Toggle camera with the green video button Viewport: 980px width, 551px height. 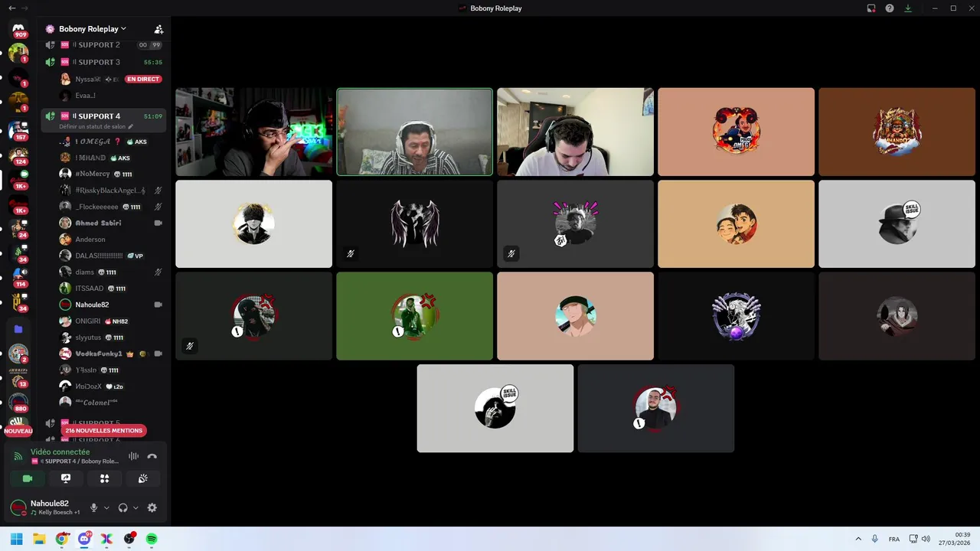[28, 478]
